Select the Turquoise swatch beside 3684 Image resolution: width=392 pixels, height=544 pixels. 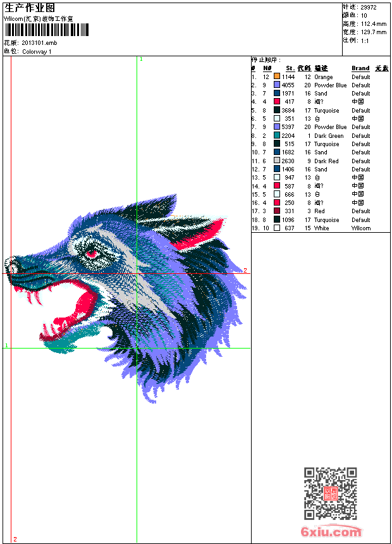click(277, 110)
